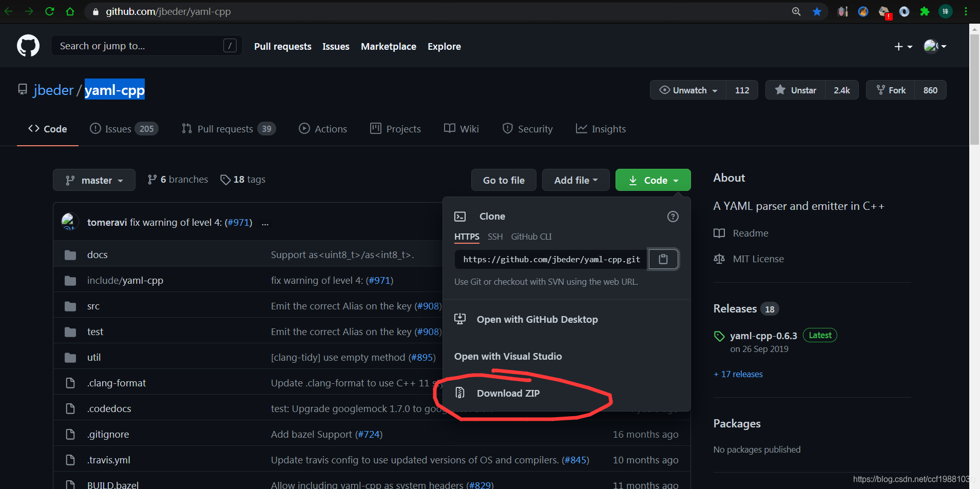This screenshot has height=489, width=980.
Task: Expand commit message ellipsis
Action: click(x=265, y=223)
